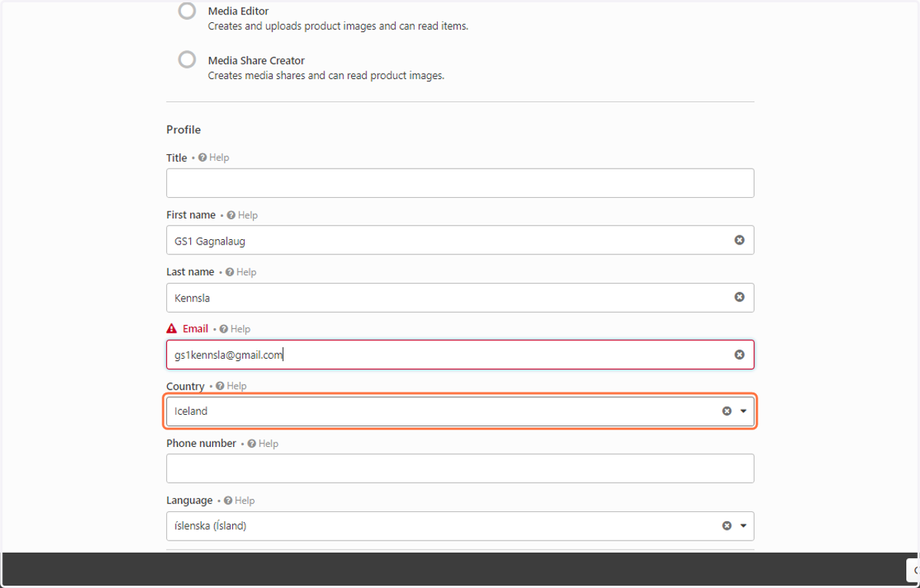Click the Email field label
Screen dimensions: 920x588
195,328
